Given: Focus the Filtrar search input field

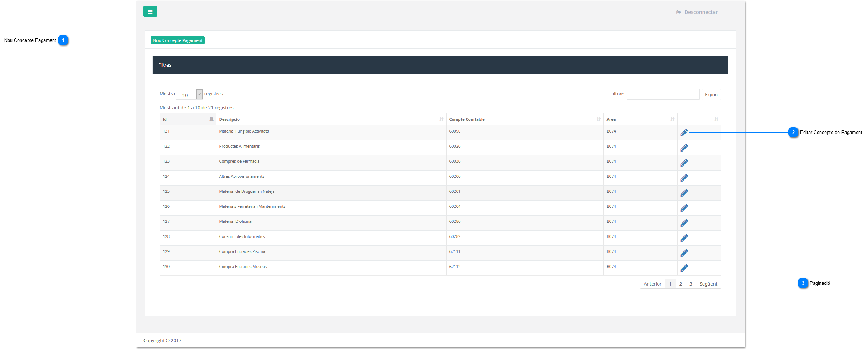Looking at the screenshot, I should (x=663, y=94).
